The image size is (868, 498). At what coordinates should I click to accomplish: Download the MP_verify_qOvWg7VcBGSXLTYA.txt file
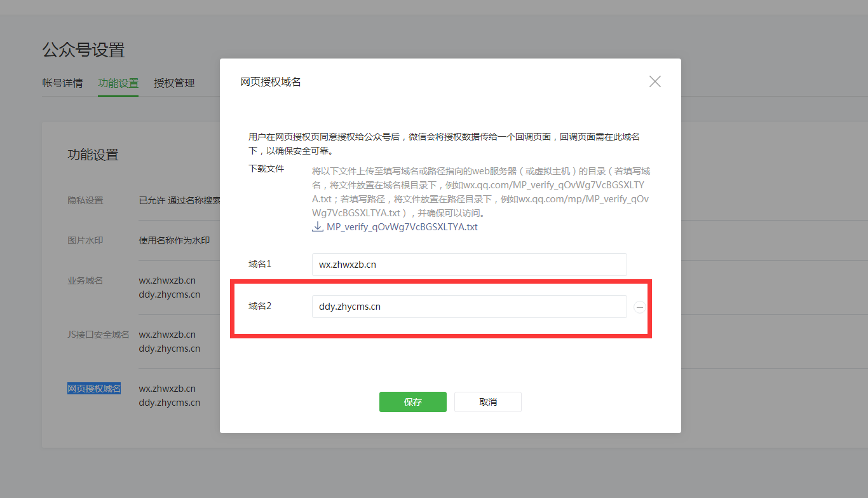pos(395,226)
